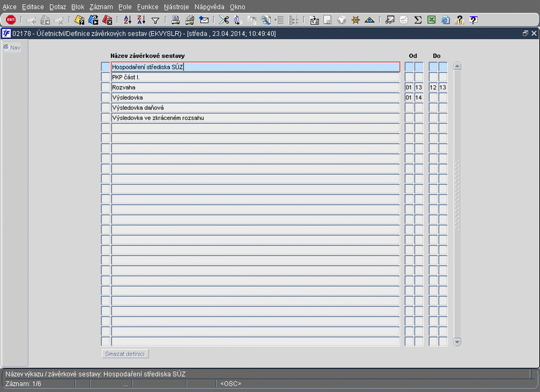
Task: Export using the Excel icon
Action: (431, 20)
